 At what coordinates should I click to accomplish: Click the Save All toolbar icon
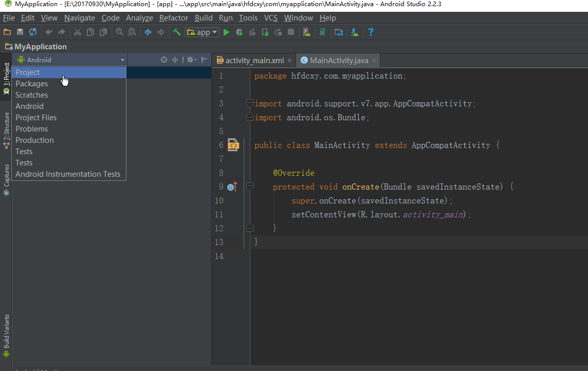click(20, 32)
